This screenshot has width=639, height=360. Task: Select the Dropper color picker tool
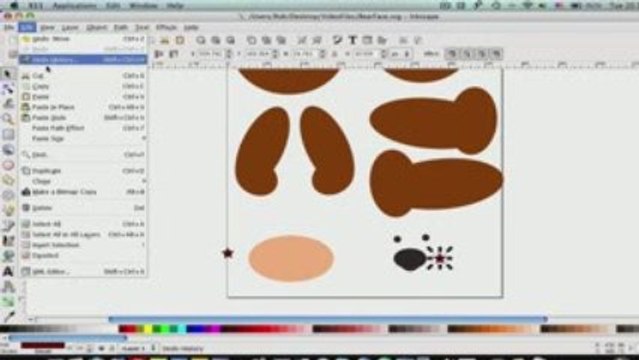(8, 316)
